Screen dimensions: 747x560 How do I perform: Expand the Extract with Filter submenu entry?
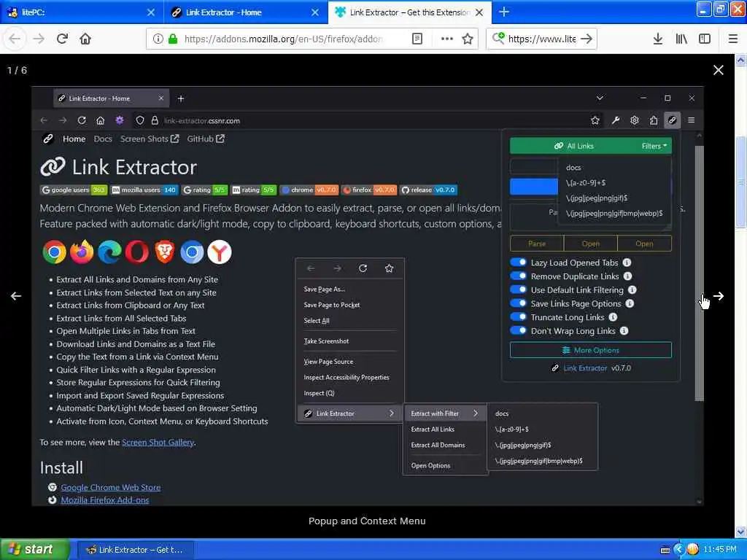click(x=444, y=413)
